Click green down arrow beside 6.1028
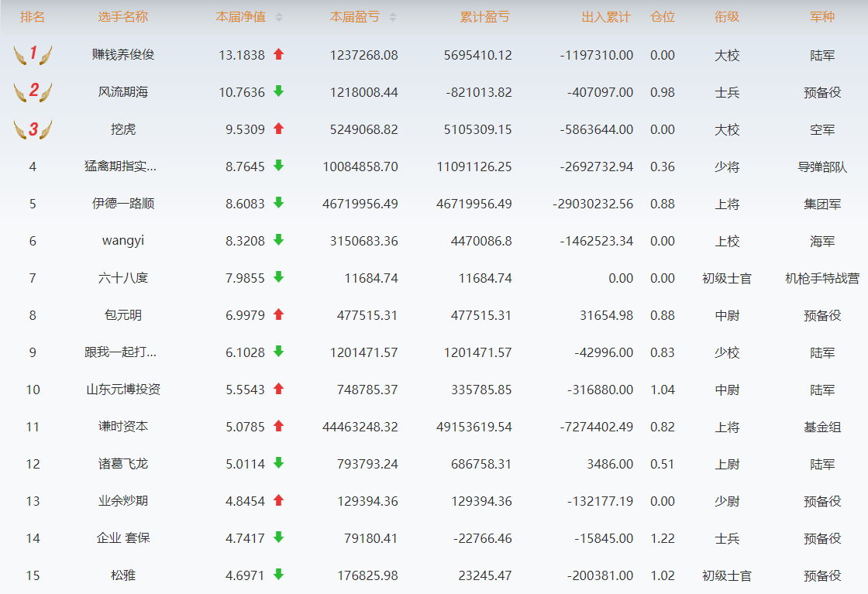 [x=278, y=351]
